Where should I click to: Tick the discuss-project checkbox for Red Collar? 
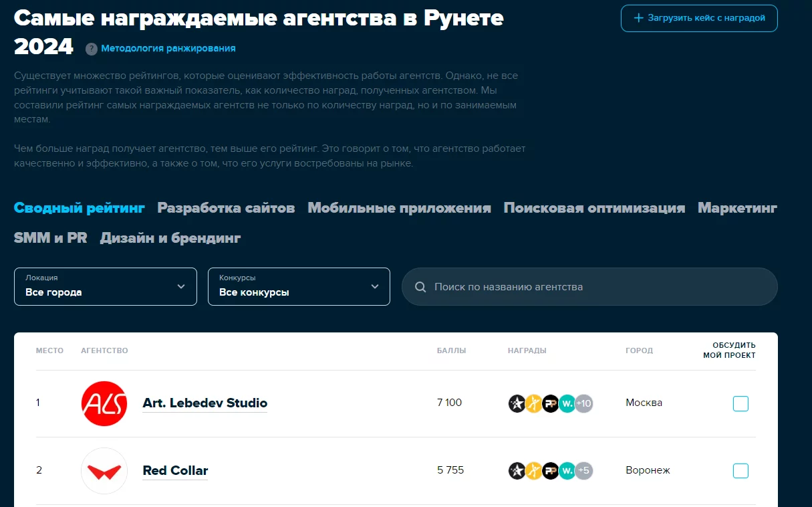(740, 471)
